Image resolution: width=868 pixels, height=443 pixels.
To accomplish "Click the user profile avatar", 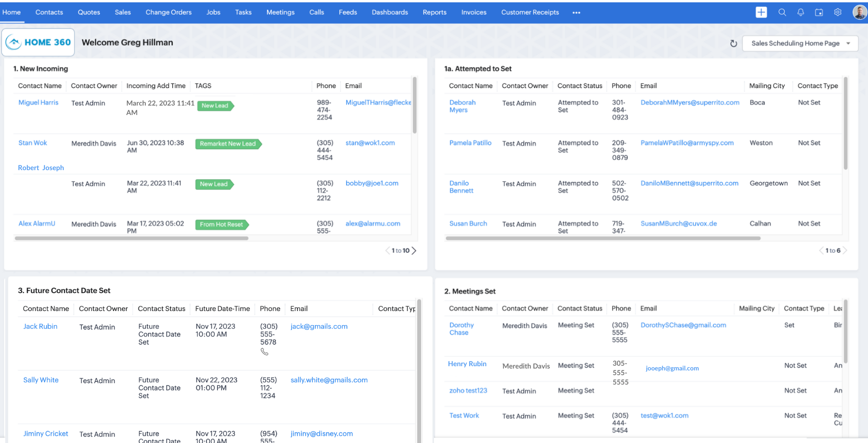I will click(860, 12).
